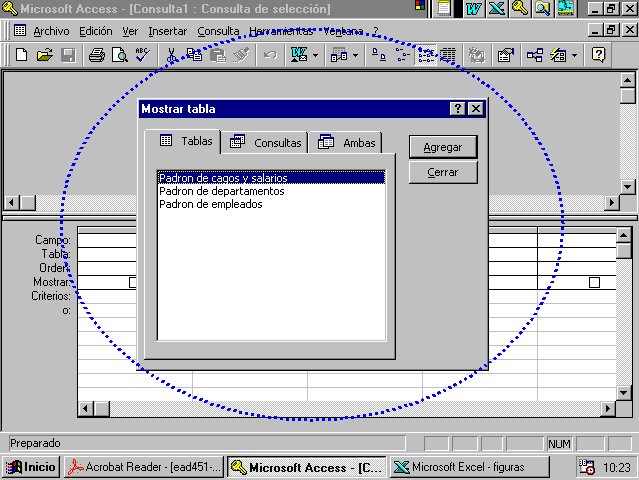The width and height of the screenshot is (639, 480).
Task: Open dropdown arrow next to lightning table icon
Action: (575, 55)
